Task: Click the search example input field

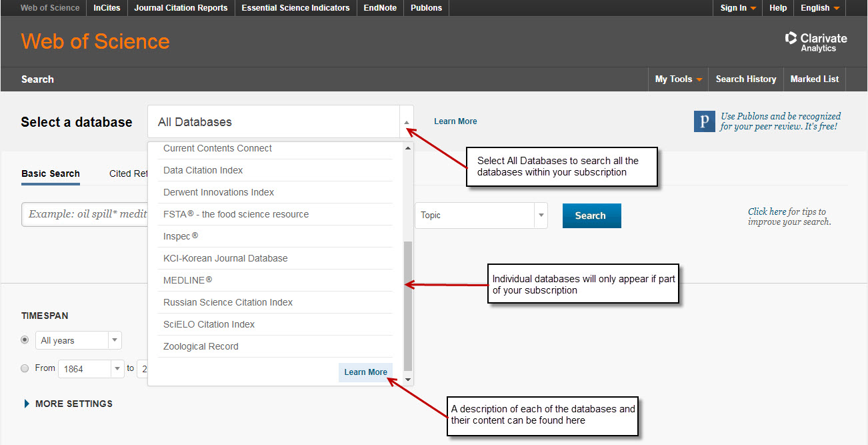Action: click(87, 215)
